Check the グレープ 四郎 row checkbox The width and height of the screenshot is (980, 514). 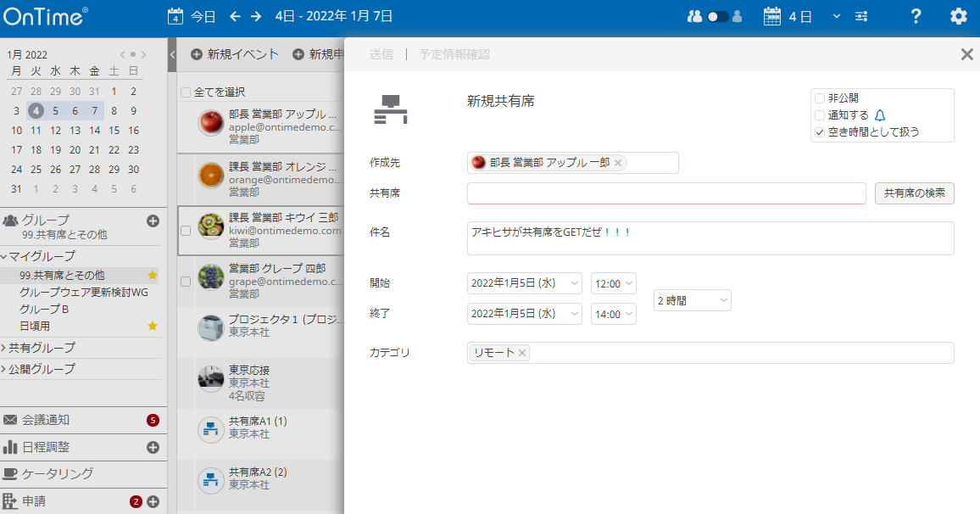tap(186, 282)
